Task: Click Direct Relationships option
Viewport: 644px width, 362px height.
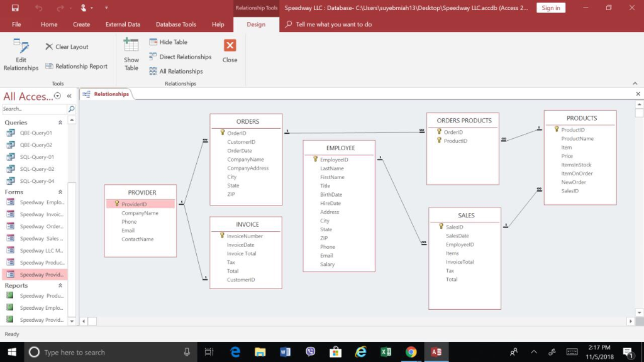Action: pos(180,57)
